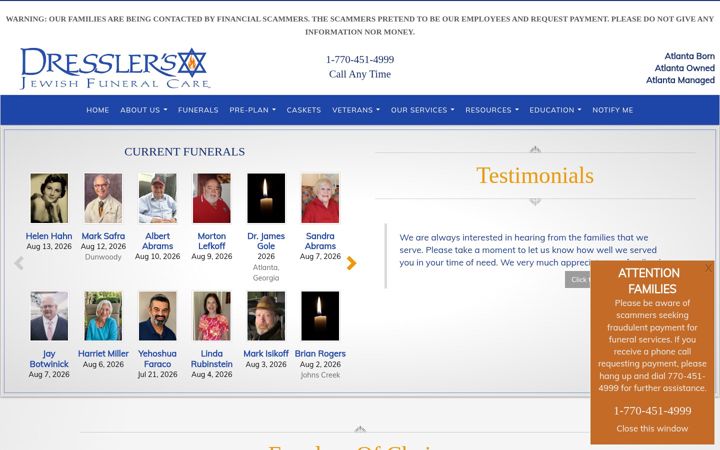Open Brian Rogers' candle thumbnail
The height and width of the screenshot is (450, 720).
[x=320, y=316]
